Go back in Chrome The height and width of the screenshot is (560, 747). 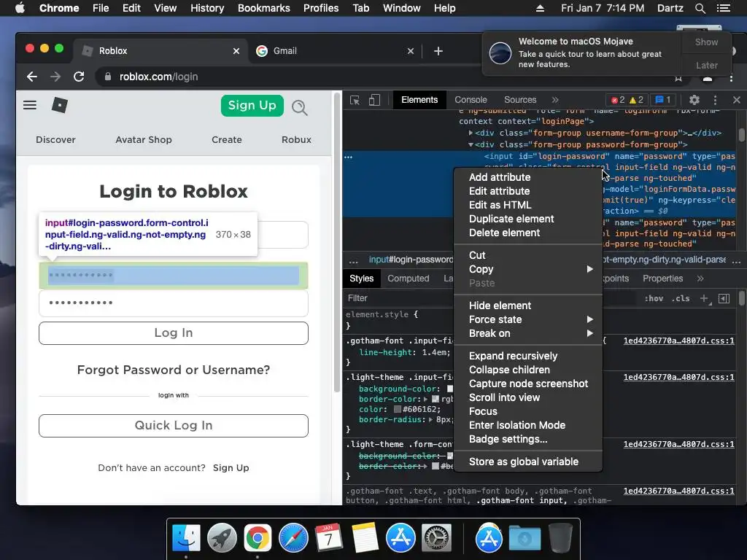[32, 77]
